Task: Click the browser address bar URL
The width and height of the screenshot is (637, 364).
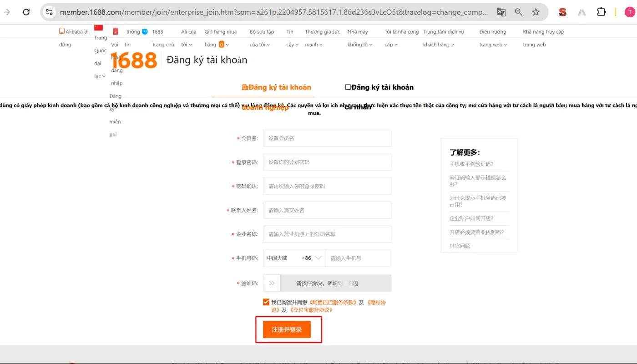Action: pyautogui.click(x=273, y=12)
